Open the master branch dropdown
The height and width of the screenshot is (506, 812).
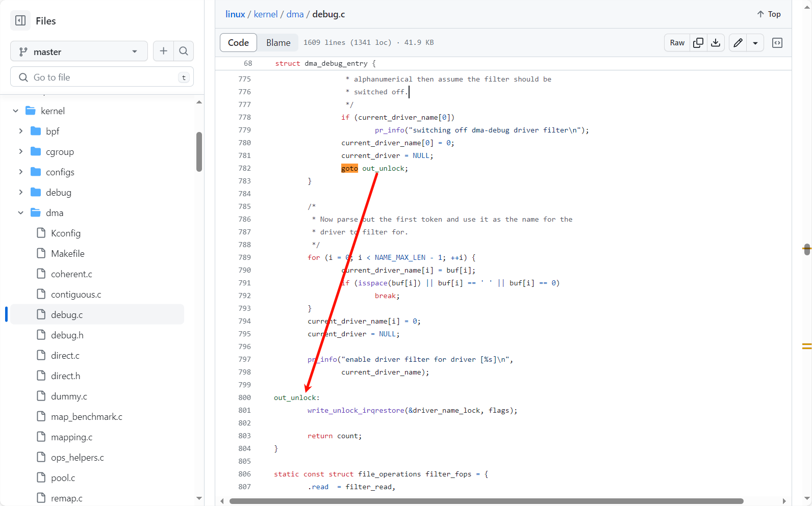(x=79, y=51)
